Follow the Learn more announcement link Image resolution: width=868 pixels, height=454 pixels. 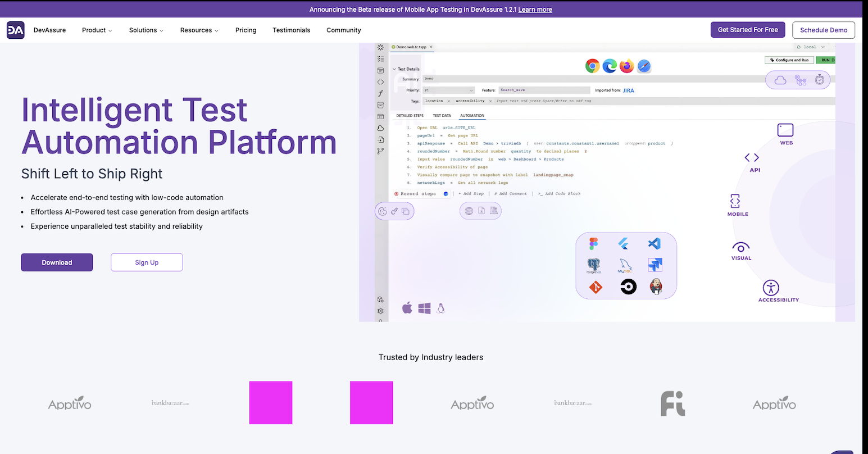tap(535, 10)
